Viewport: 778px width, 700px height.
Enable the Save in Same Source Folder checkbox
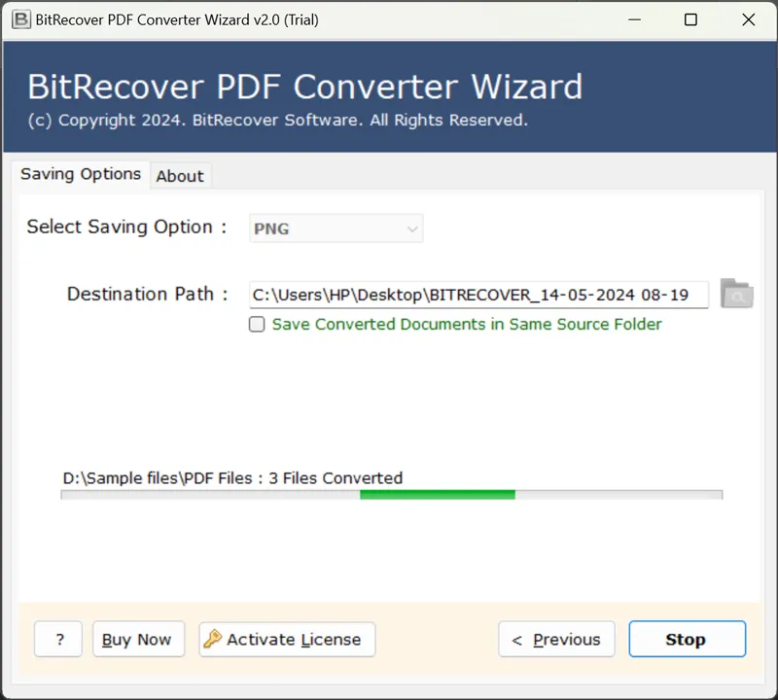pos(257,325)
